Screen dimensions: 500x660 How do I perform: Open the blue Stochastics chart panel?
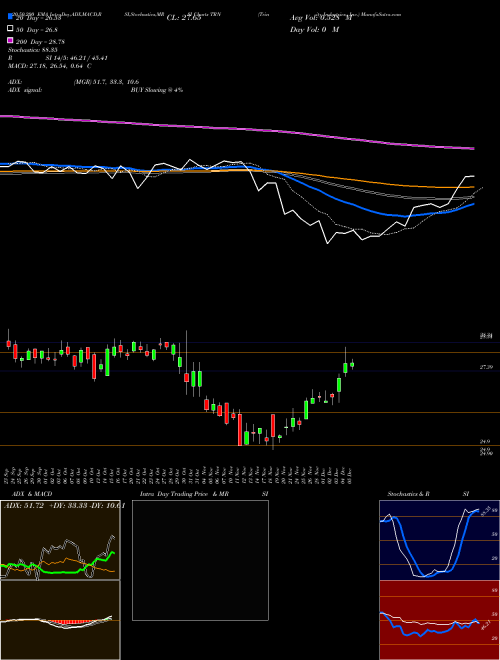pyautogui.click(x=439, y=540)
